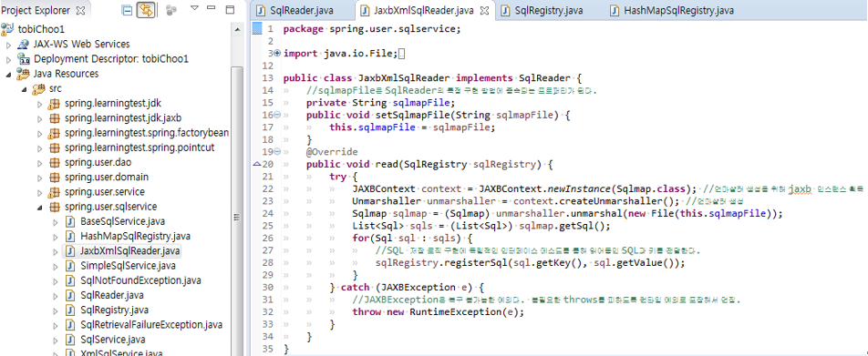Click the Deployment Descriptor node icon
The height and width of the screenshot is (356, 868).
24,59
